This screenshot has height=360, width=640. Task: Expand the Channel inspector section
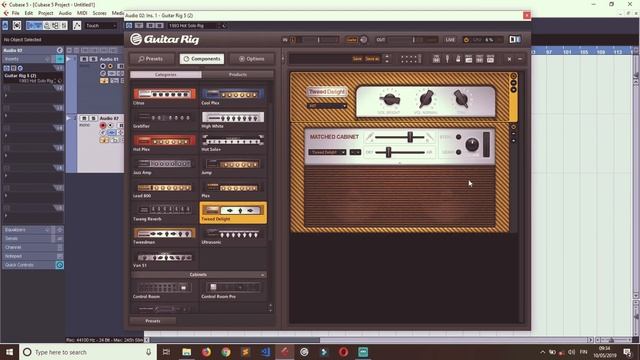[x=33, y=247]
